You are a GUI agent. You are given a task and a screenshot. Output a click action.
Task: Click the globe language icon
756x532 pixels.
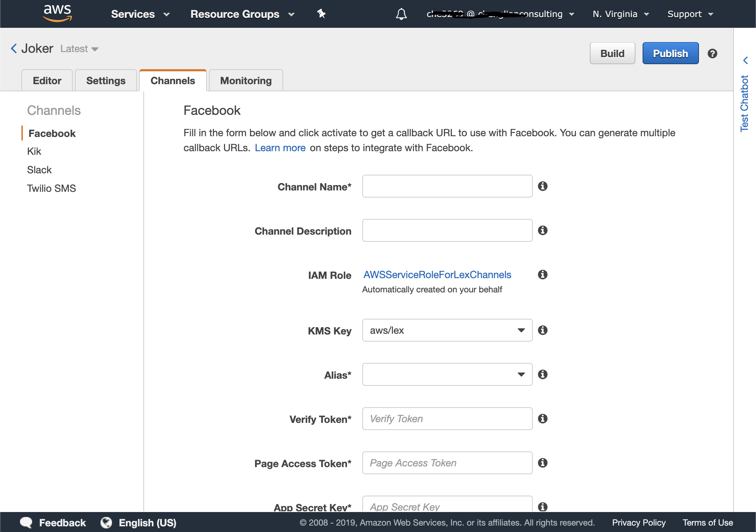[x=106, y=522]
